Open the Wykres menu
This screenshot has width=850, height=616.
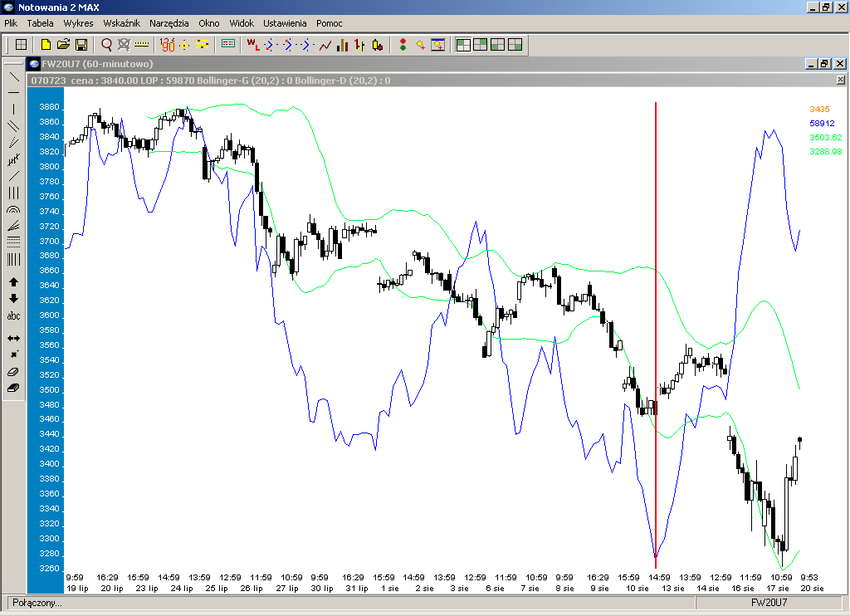click(78, 23)
